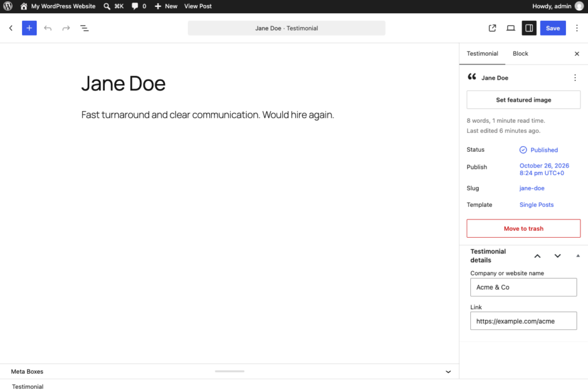Click the quote icon beside Jane Doe
This screenshot has width=588, height=392.
pos(472,77)
